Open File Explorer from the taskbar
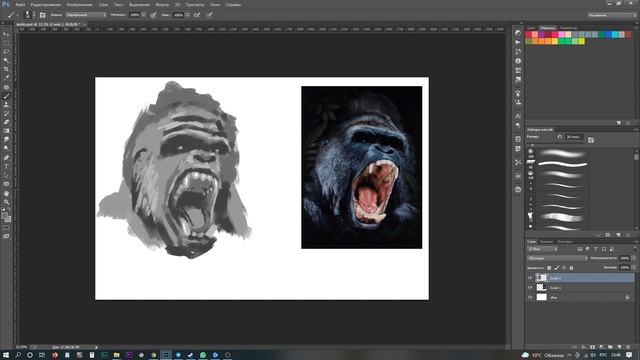This screenshot has height=360, width=640. click(116, 355)
